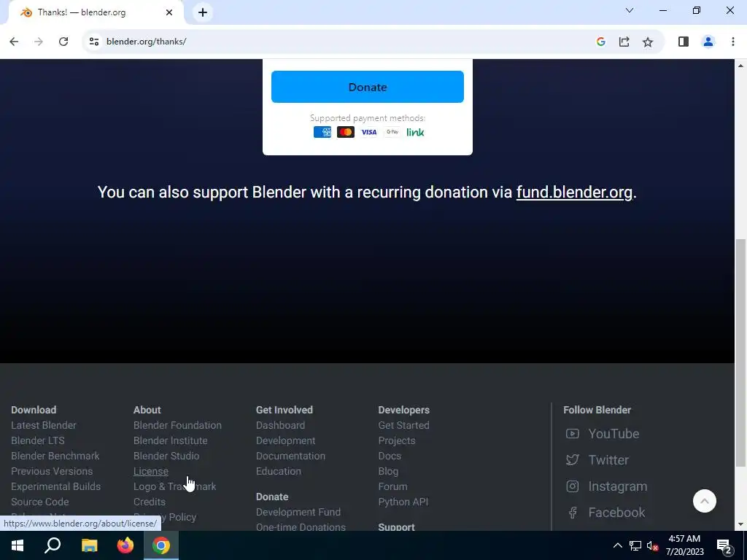Click the scroll-to-top round arrow button
Screen dimensions: 747x560
704,501
